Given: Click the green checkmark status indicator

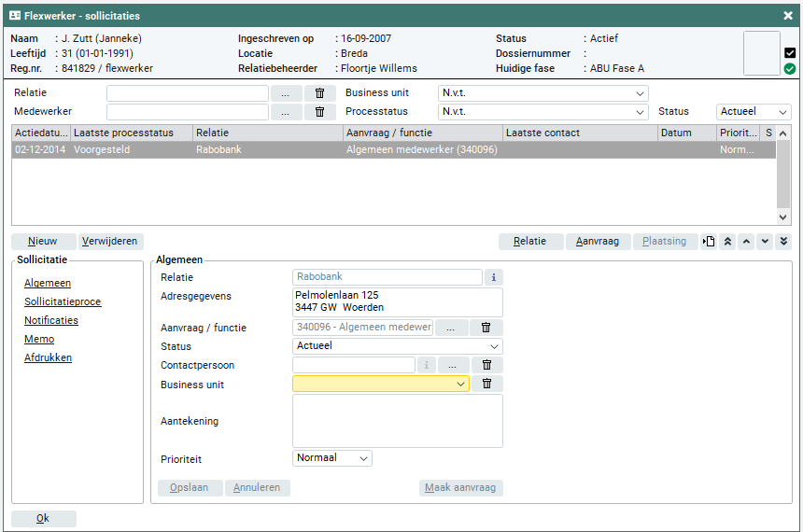Looking at the screenshot, I should click(790, 68).
